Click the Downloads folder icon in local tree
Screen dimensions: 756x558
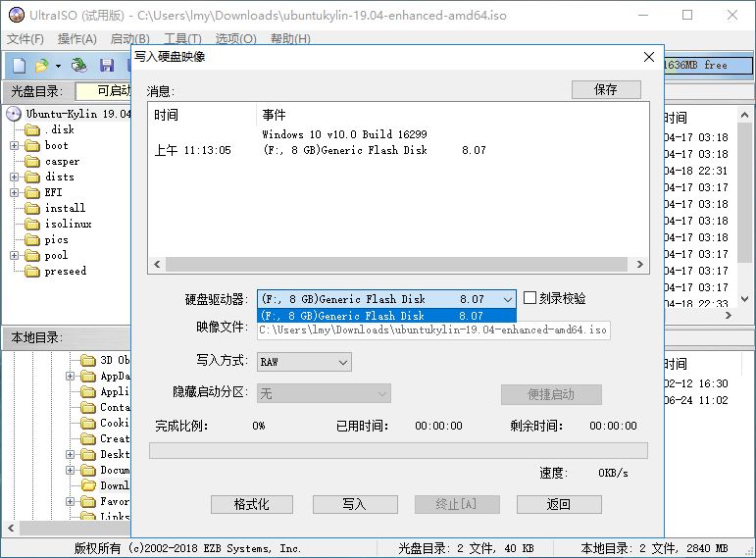pyautogui.click(x=87, y=485)
